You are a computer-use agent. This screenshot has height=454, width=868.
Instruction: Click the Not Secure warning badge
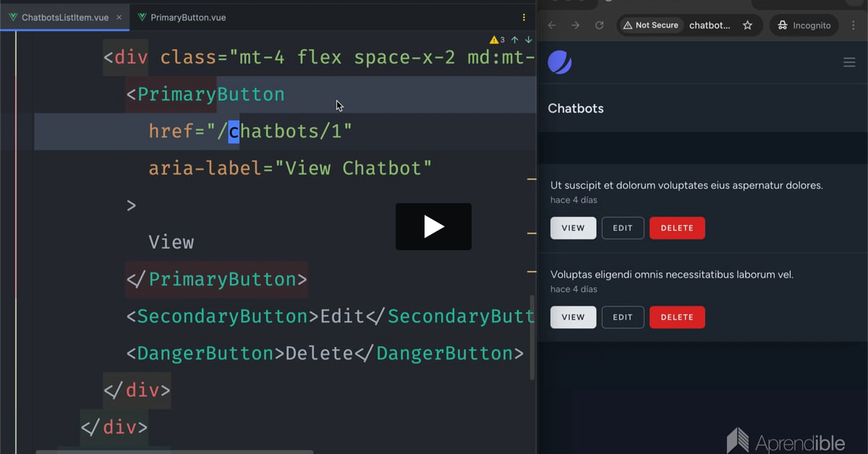click(x=650, y=25)
